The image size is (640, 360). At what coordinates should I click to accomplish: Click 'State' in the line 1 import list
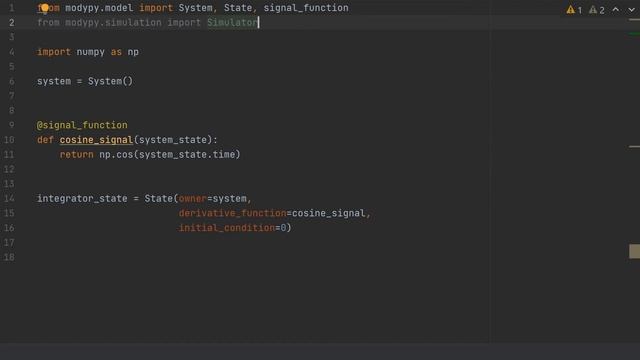[x=238, y=8]
